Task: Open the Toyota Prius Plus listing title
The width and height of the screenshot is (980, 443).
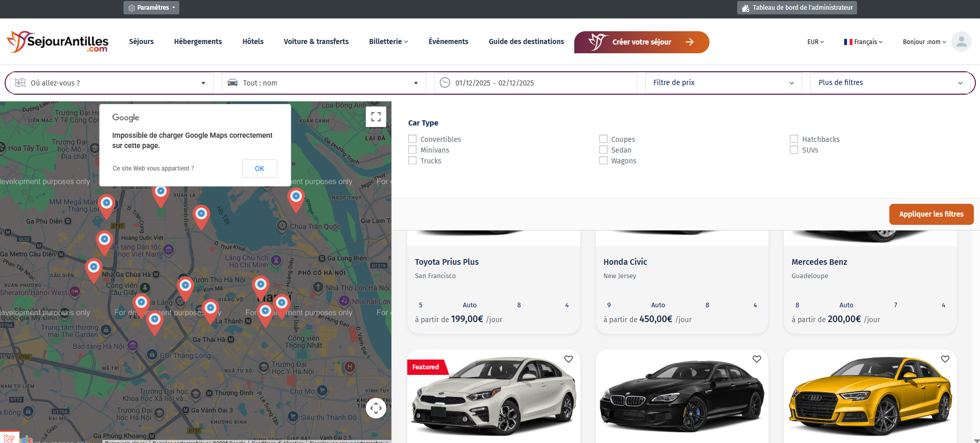Action: (447, 262)
